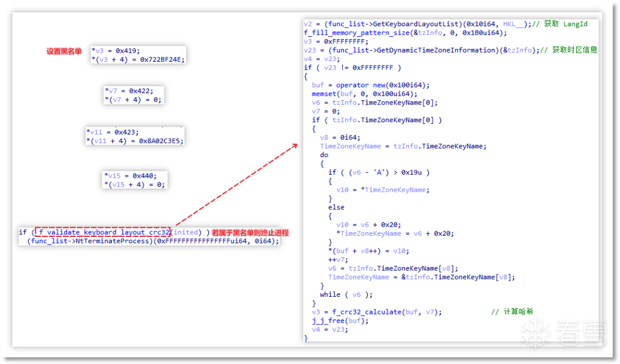Click the final line 'v4 = v23;'

coord(330,329)
